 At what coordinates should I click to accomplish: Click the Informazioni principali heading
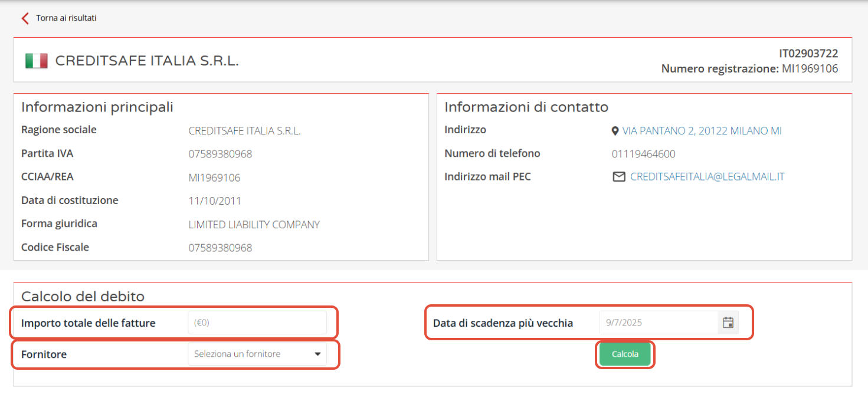[97, 107]
